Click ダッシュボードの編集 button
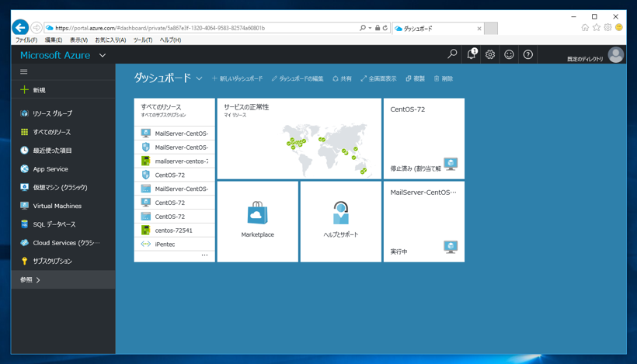This screenshot has width=637, height=364. pyautogui.click(x=298, y=78)
